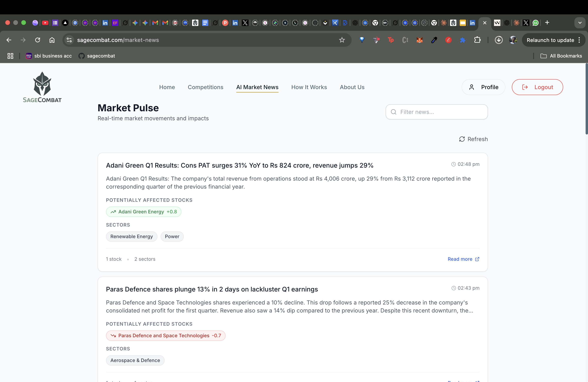Open the All Bookmarks folder
588x382 pixels.
point(561,56)
